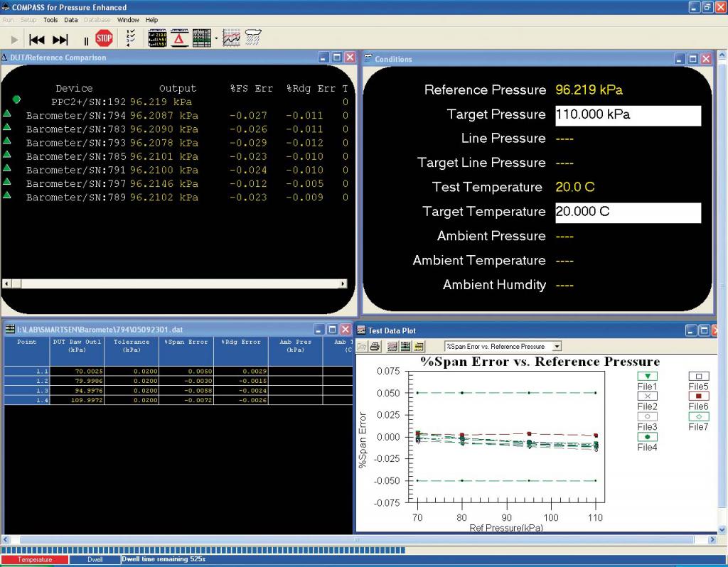Viewport: 728px width, 567px height.
Task: Toggle the File6 legend marker
Action: pyautogui.click(x=699, y=396)
